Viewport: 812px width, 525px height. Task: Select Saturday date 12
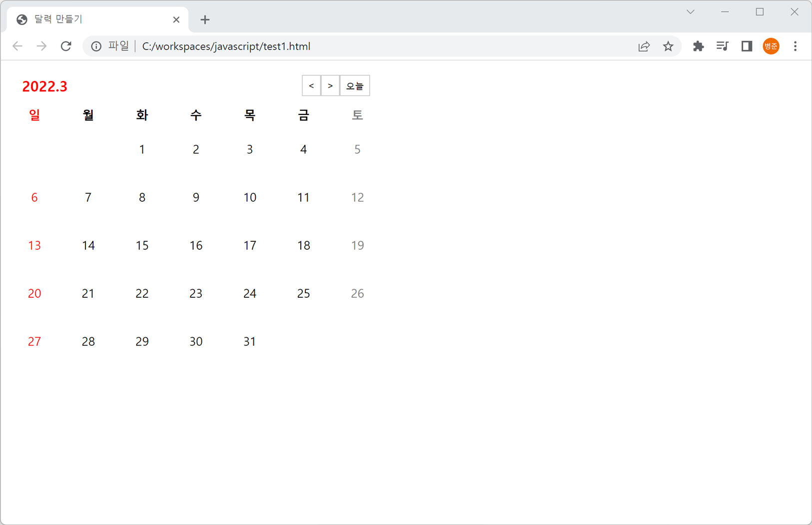tap(357, 197)
